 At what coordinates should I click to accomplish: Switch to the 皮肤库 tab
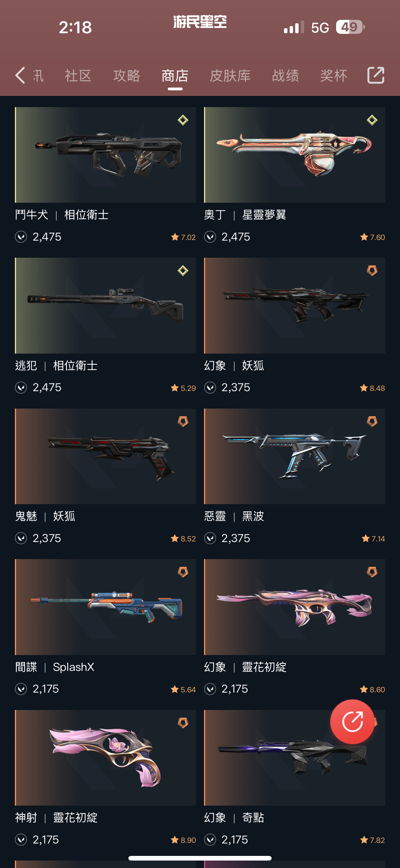click(230, 75)
